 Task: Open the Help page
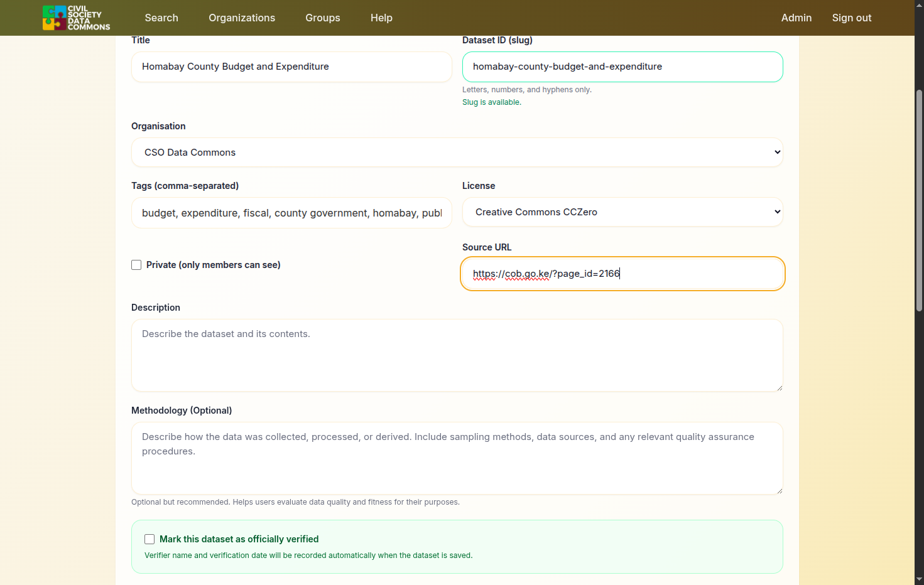[381, 18]
